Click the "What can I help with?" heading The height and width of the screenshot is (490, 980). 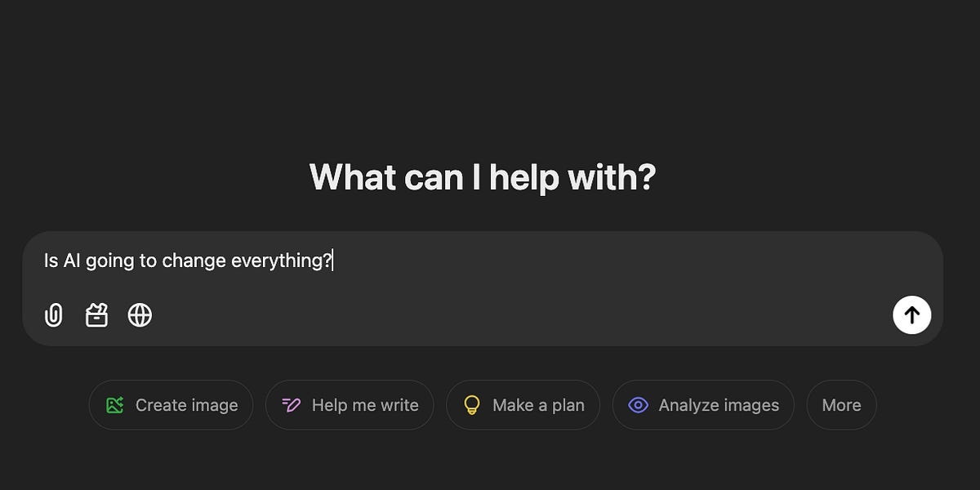pos(482,177)
